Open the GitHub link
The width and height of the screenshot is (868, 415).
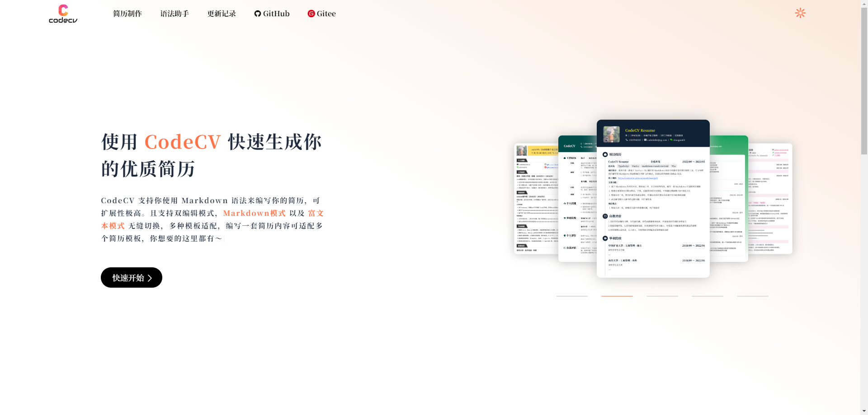coord(272,14)
